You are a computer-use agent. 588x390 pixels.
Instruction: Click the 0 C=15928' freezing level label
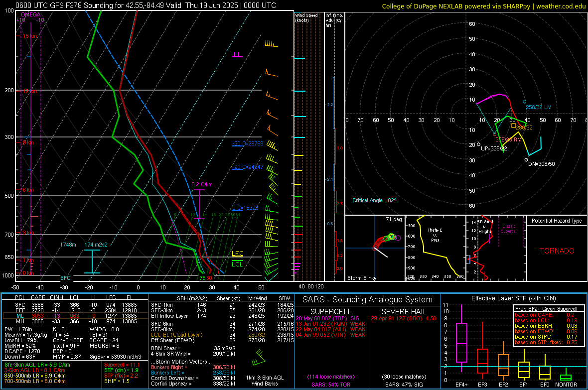246,208
